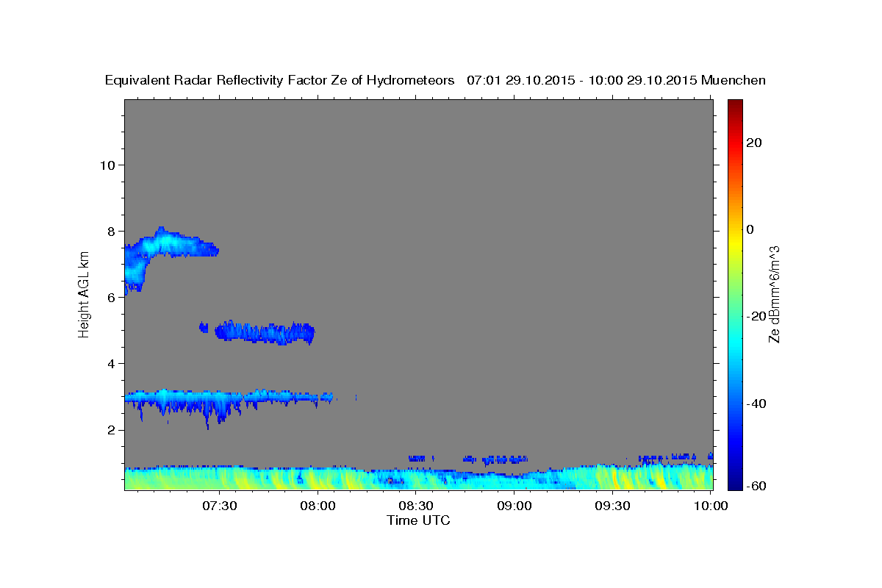This screenshot has height=588, width=882.
Task: Click the colorbar tick label '-60'
Action: click(x=756, y=486)
